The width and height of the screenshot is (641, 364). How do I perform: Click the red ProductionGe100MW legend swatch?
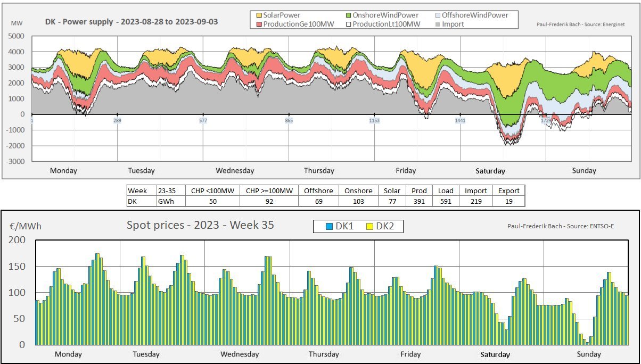coord(258,24)
